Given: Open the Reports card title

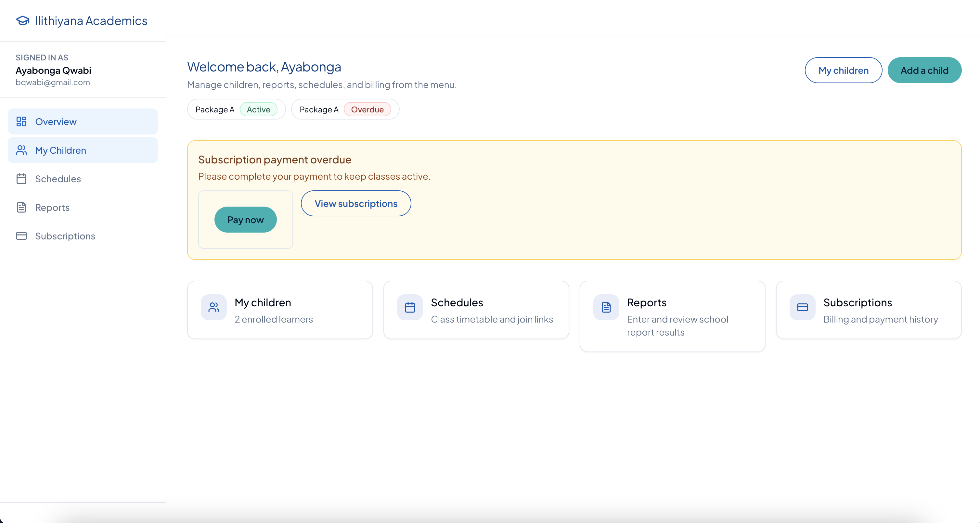Looking at the screenshot, I should 647,302.
